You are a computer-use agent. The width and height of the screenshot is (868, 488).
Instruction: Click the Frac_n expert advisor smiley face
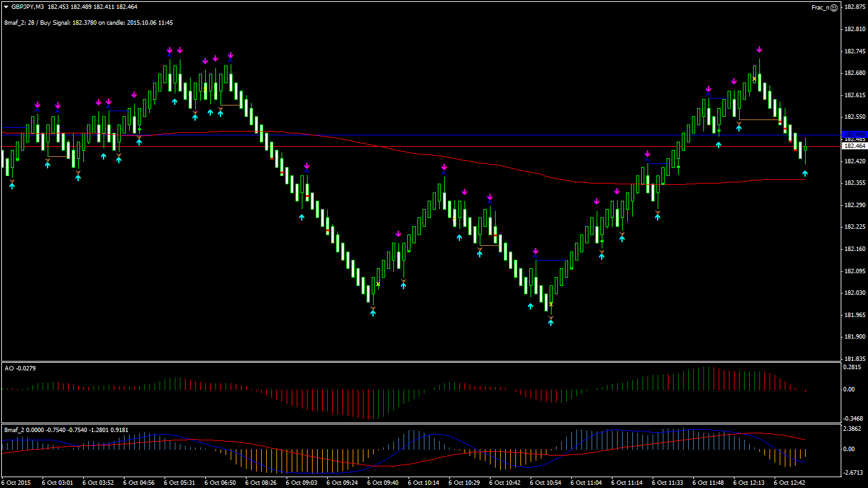(834, 8)
